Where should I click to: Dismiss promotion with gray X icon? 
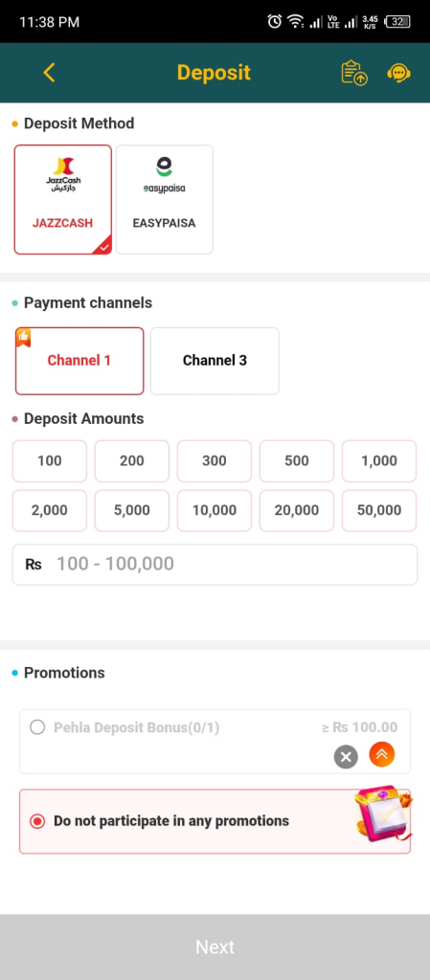coord(346,757)
